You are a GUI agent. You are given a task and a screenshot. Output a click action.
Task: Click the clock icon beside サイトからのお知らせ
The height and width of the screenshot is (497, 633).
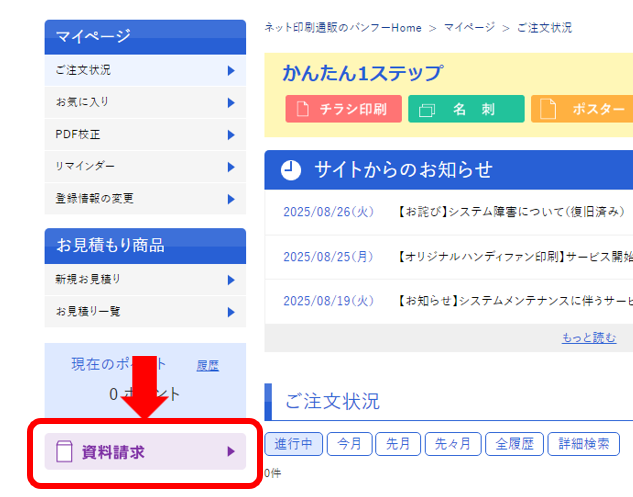290,169
